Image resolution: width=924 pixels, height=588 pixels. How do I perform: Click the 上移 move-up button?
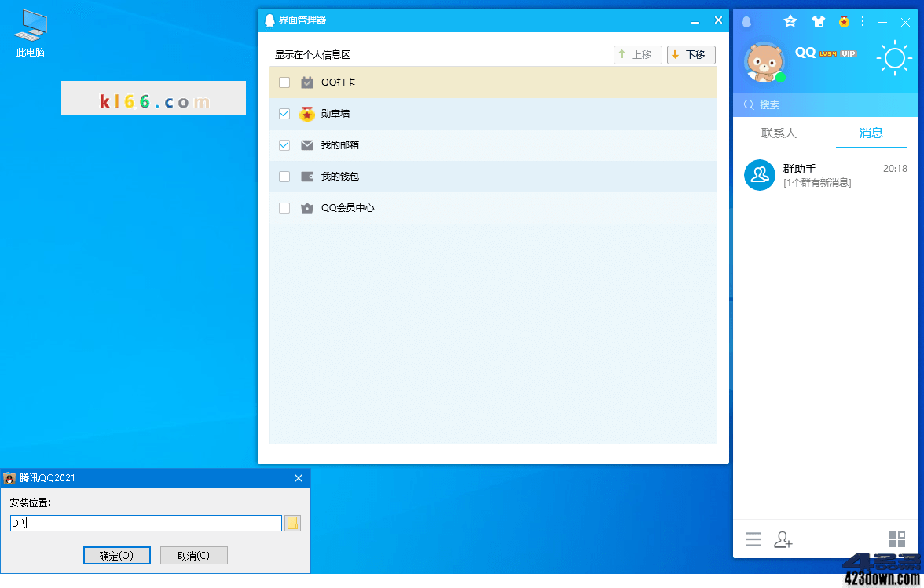pyautogui.click(x=638, y=55)
